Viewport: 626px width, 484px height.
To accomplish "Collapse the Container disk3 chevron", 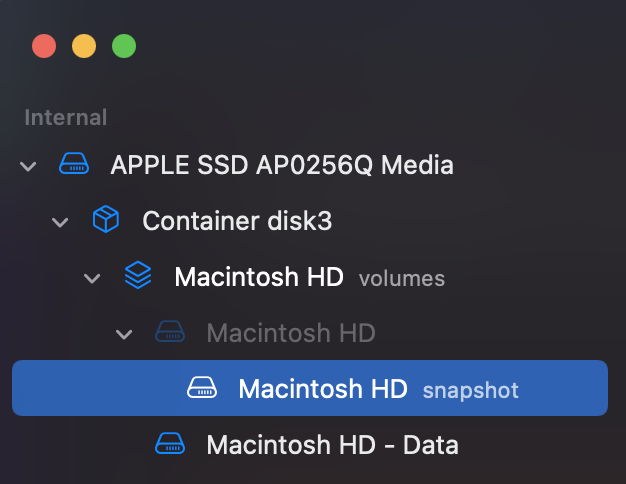I will coord(60,221).
